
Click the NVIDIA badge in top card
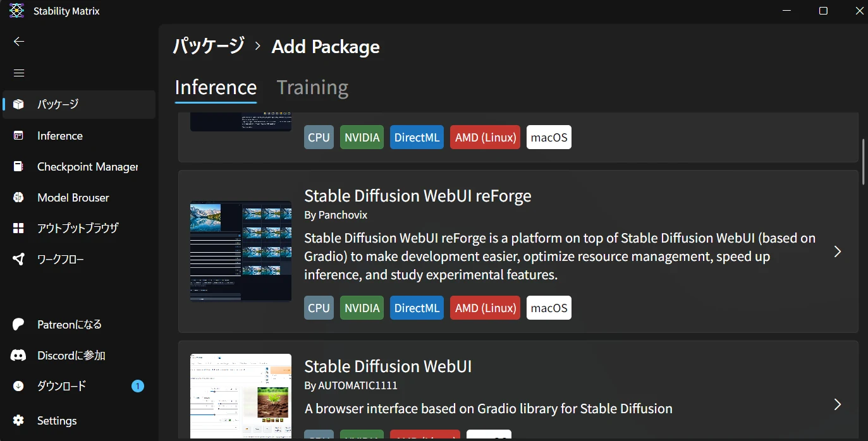pos(362,137)
